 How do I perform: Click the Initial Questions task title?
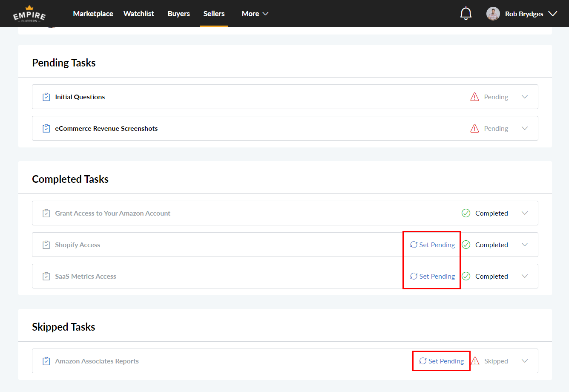click(80, 97)
